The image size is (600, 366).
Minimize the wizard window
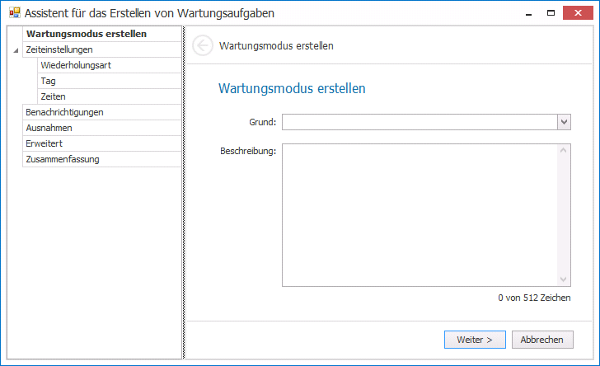pos(529,13)
